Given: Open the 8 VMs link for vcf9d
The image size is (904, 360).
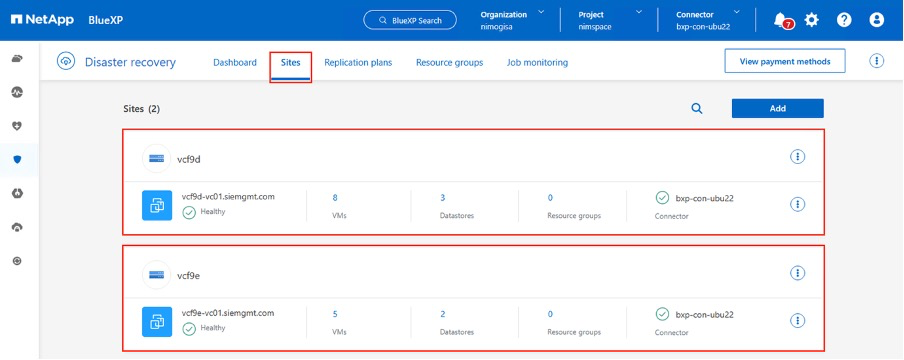Looking at the screenshot, I should [x=335, y=198].
